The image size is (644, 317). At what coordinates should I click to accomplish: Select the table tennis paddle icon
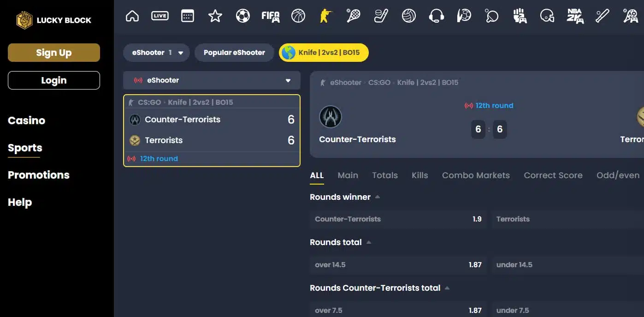(x=492, y=16)
